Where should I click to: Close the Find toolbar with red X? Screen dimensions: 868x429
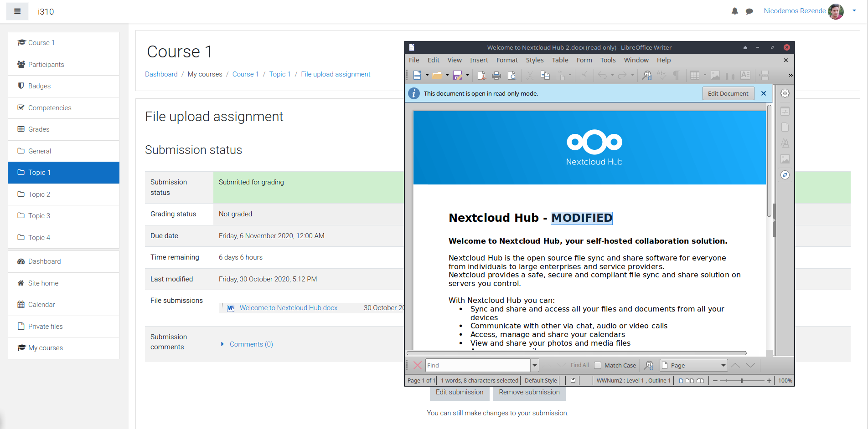click(x=417, y=365)
